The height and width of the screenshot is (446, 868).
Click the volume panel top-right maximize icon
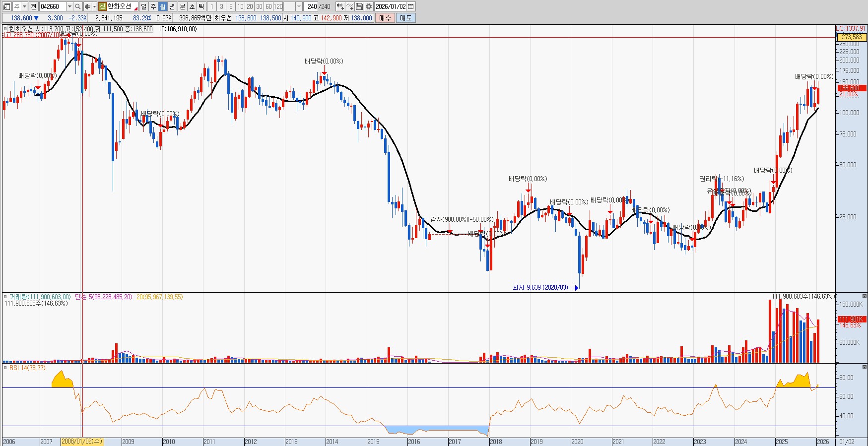tap(864, 296)
